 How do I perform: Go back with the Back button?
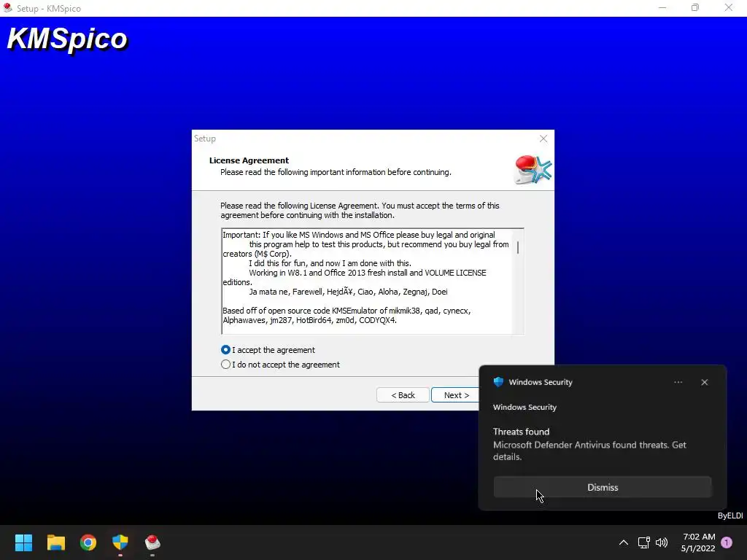tap(403, 395)
